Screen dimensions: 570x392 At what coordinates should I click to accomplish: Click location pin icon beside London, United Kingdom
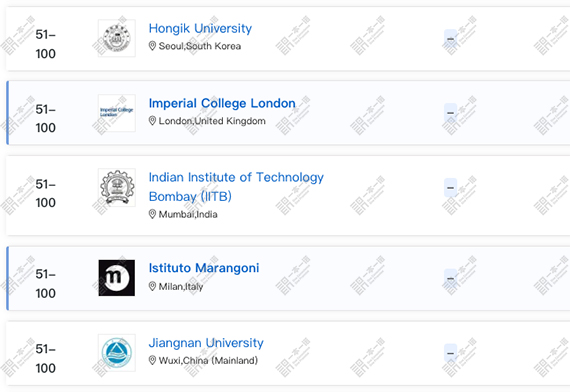pyautogui.click(x=152, y=121)
